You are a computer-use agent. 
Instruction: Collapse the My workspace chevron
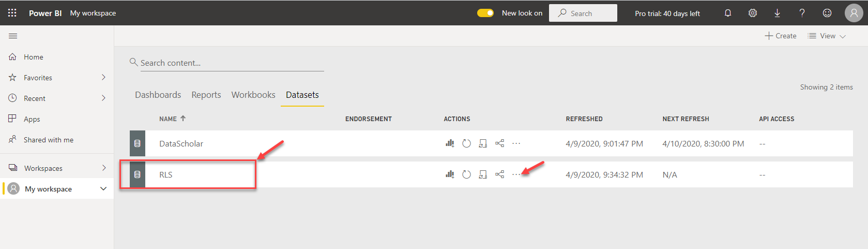(x=103, y=189)
